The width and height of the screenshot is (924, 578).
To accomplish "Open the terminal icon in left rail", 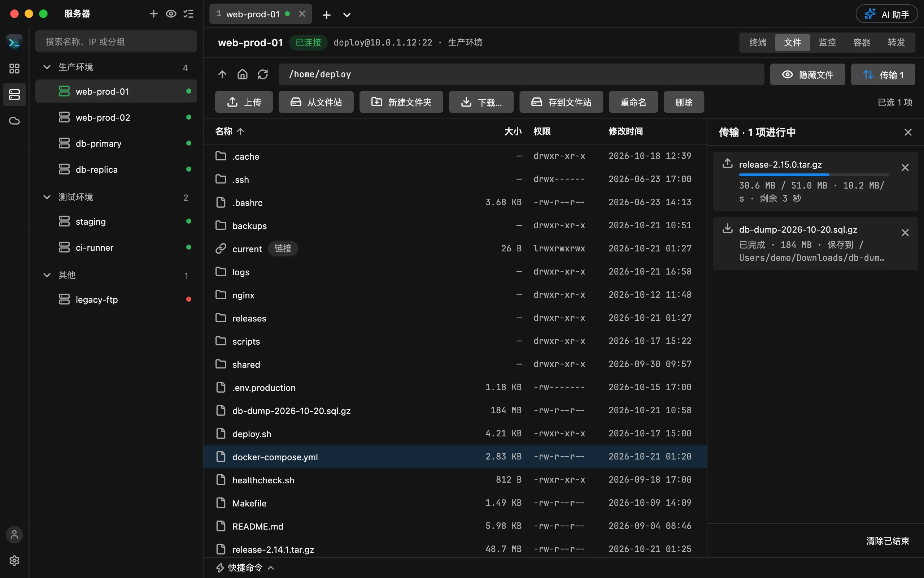I will click(x=14, y=42).
